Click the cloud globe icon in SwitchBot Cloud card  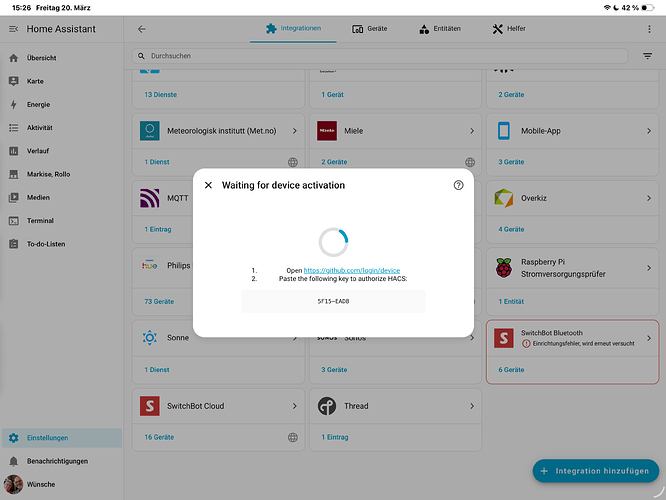[293, 437]
